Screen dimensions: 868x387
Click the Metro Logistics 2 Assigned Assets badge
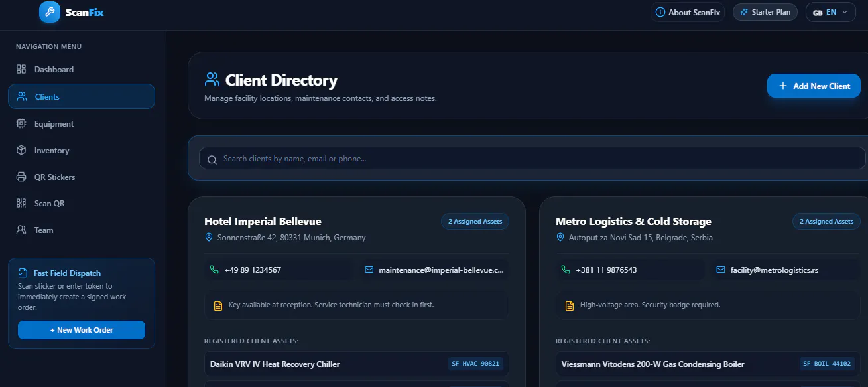[826, 221]
